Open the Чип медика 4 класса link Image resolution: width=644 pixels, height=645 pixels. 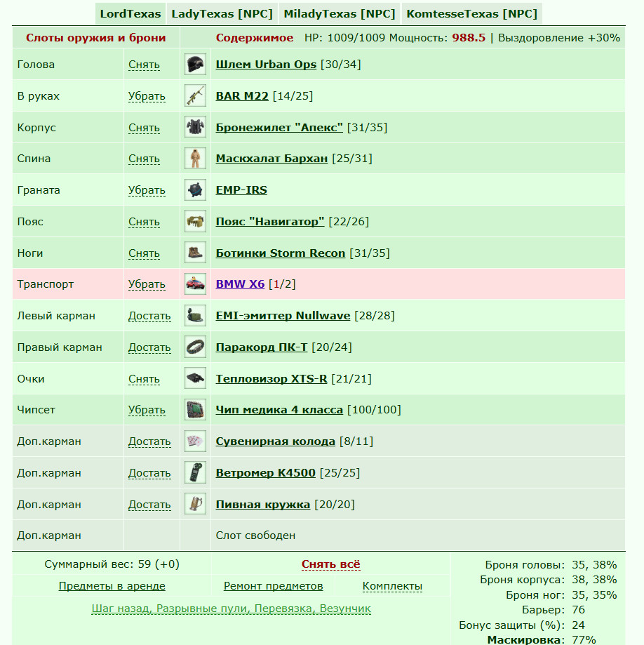[279, 410]
